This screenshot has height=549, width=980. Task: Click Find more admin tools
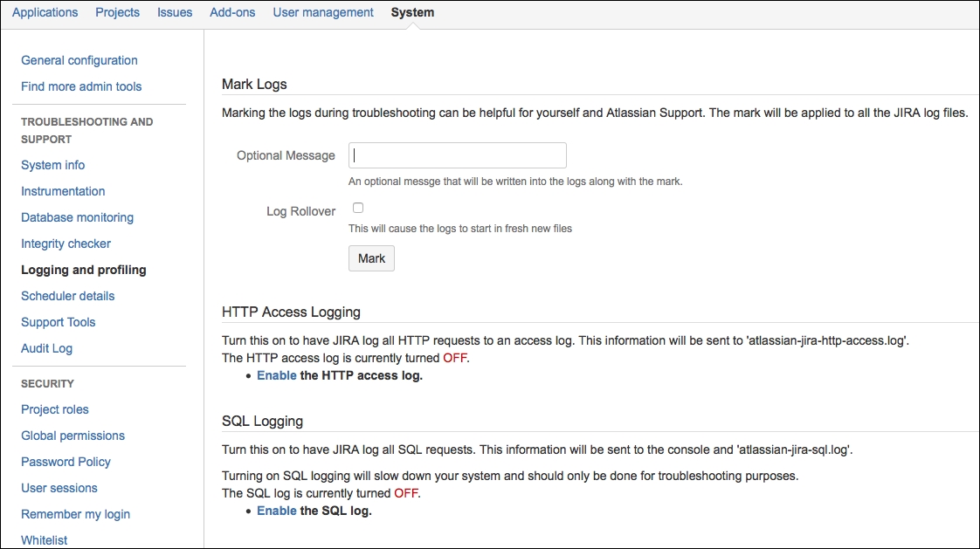click(x=81, y=86)
